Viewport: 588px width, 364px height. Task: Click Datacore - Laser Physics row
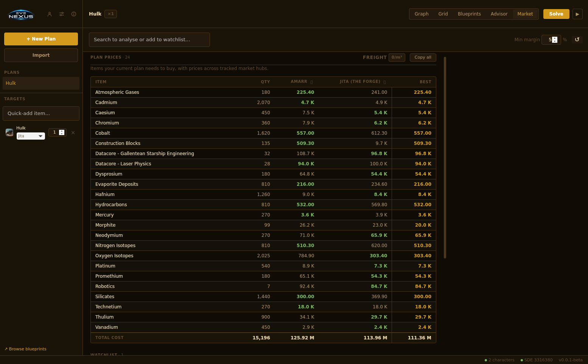pyautogui.click(x=263, y=164)
